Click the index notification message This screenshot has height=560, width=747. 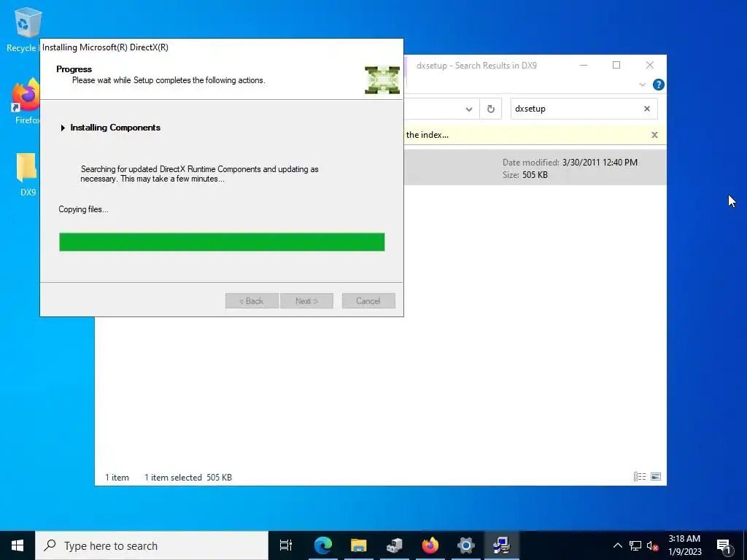pos(427,135)
